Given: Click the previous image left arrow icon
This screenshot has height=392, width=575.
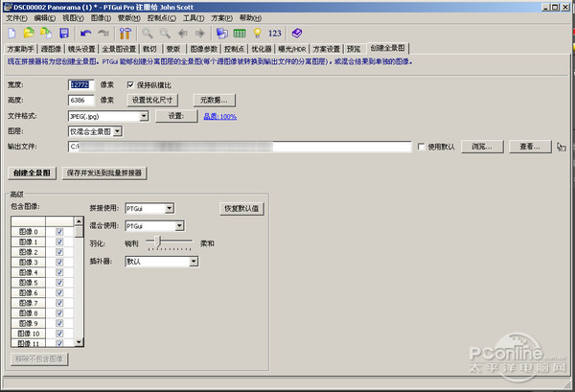Looking at the screenshot, I should coord(183,34).
